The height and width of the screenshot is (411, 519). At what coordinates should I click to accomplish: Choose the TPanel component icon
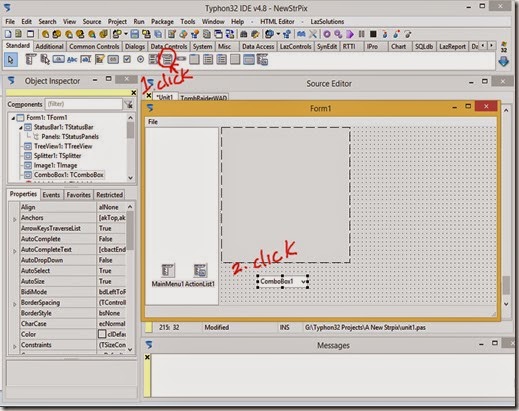pos(235,60)
